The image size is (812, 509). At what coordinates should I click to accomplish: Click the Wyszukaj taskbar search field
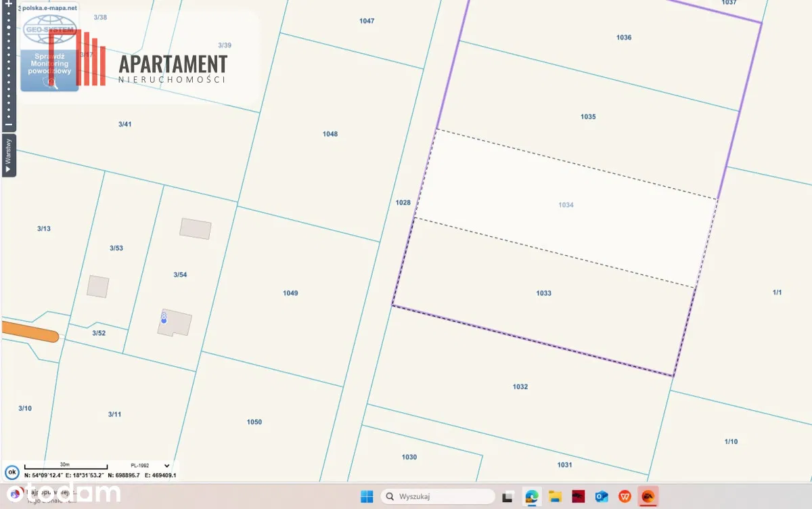[438, 497]
